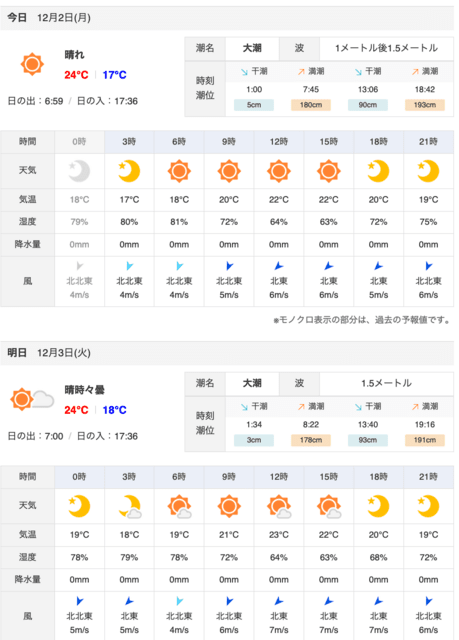Image resolution: width=459 pixels, height=640 pixels.
Task: Click sun-cloud icon at 6時 tomorrow
Action: click(x=180, y=507)
